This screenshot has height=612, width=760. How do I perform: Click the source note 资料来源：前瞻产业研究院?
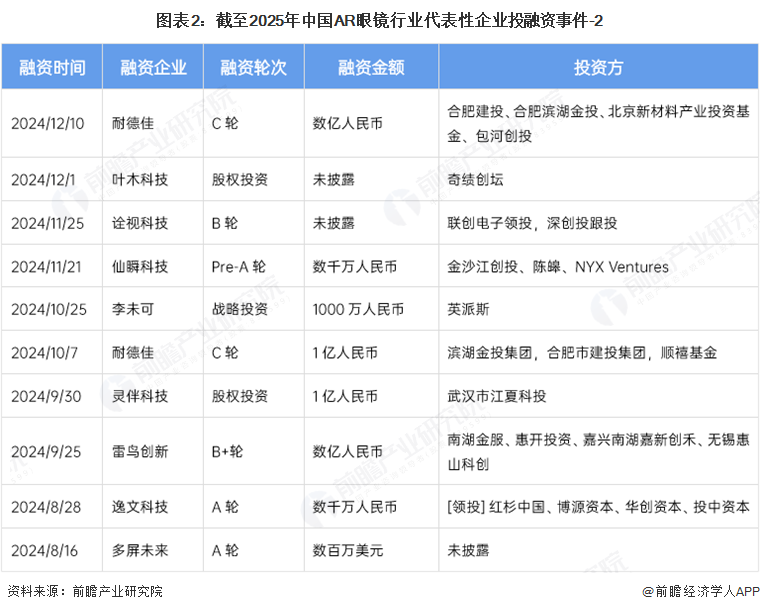coord(85,592)
